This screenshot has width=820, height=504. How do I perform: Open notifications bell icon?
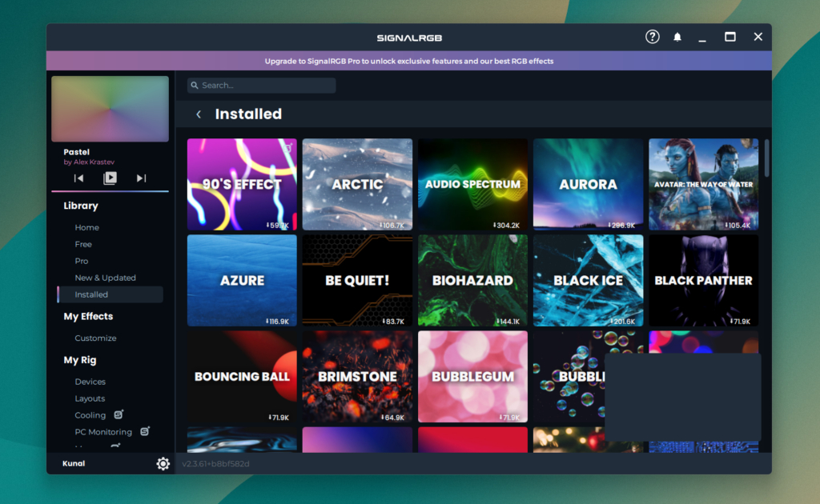677,37
